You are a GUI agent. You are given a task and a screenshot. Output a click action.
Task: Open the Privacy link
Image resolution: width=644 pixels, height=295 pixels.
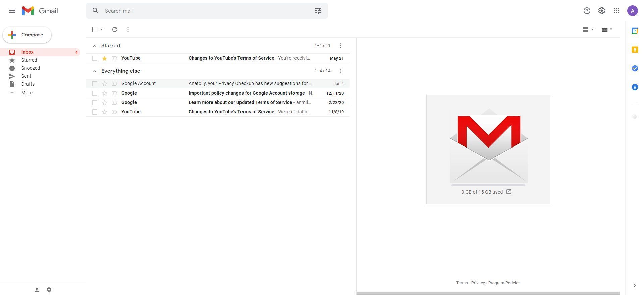478,283
